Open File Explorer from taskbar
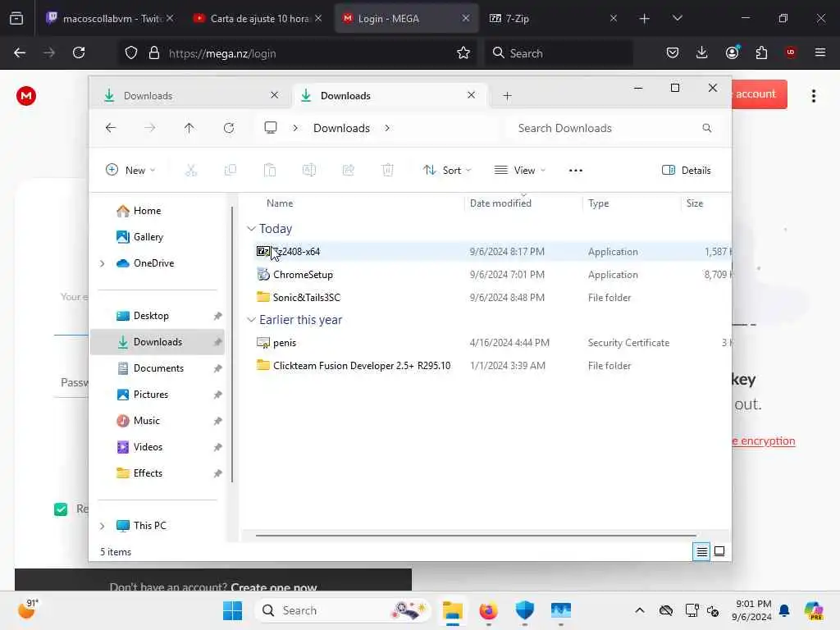 tap(452, 610)
